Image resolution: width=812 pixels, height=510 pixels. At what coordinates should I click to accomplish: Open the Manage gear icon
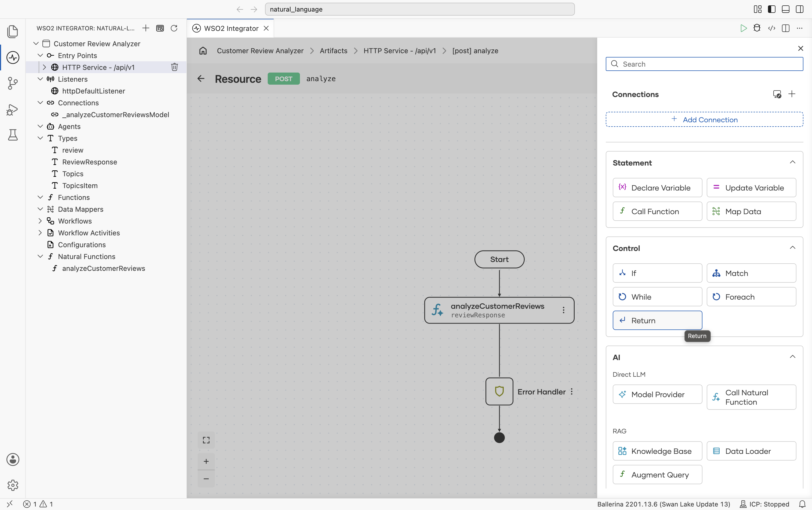tap(12, 485)
